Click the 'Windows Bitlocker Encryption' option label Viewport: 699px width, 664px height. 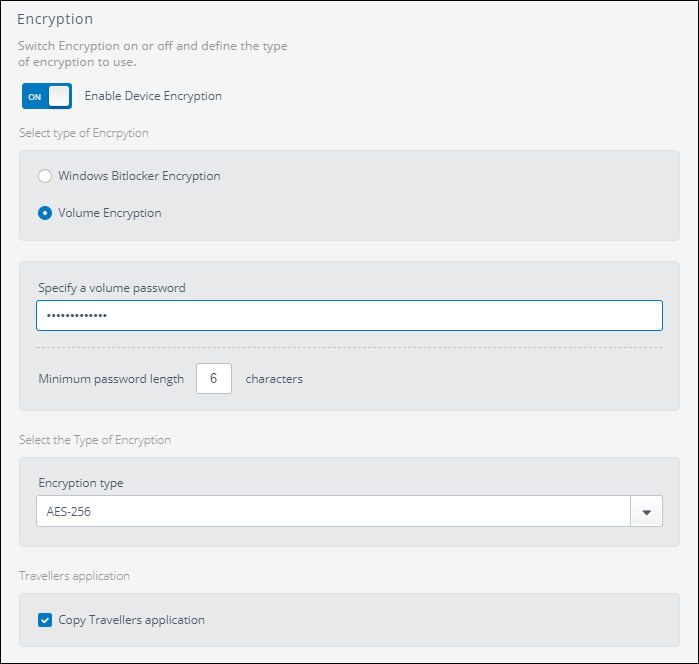click(x=139, y=176)
